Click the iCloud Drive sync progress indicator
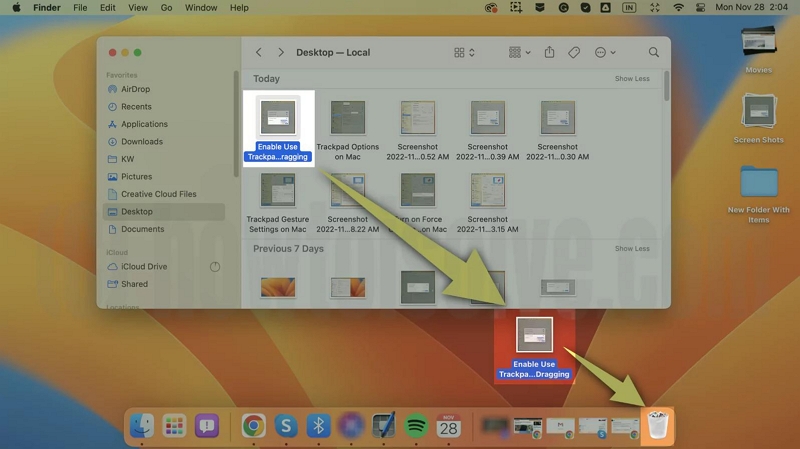Image resolution: width=800 pixels, height=449 pixels. pos(215,266)
